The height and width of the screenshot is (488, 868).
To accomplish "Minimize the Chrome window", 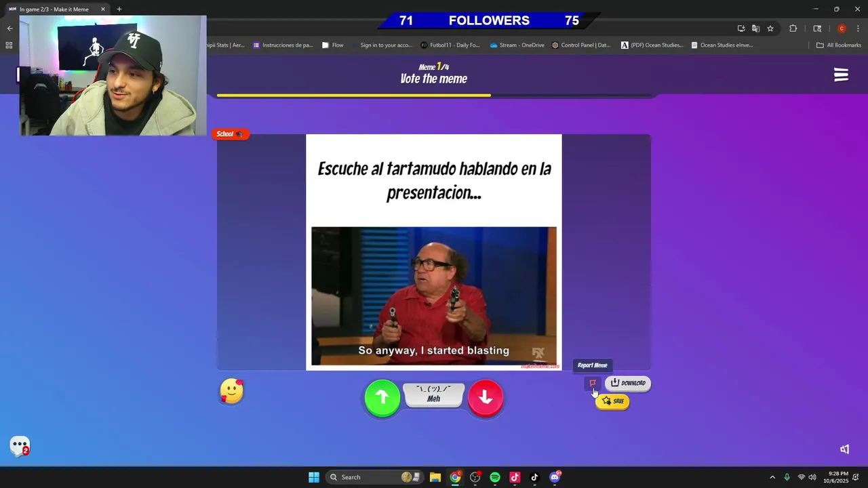I will [x=816, y=9].
